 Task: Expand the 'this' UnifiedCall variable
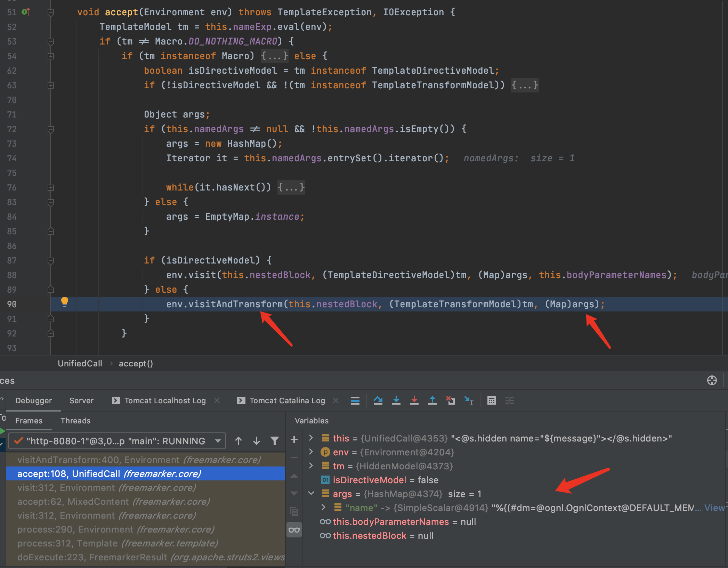(x=311, y=438)
